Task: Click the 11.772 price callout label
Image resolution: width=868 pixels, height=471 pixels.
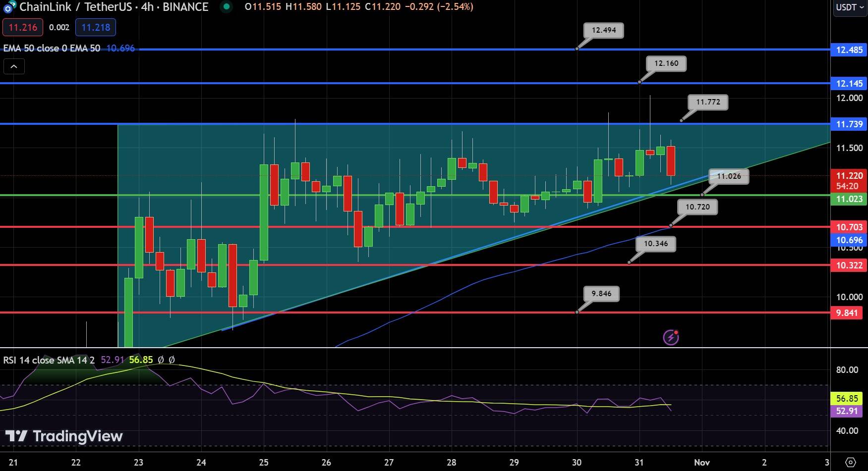Action: (x=708, y=103)
